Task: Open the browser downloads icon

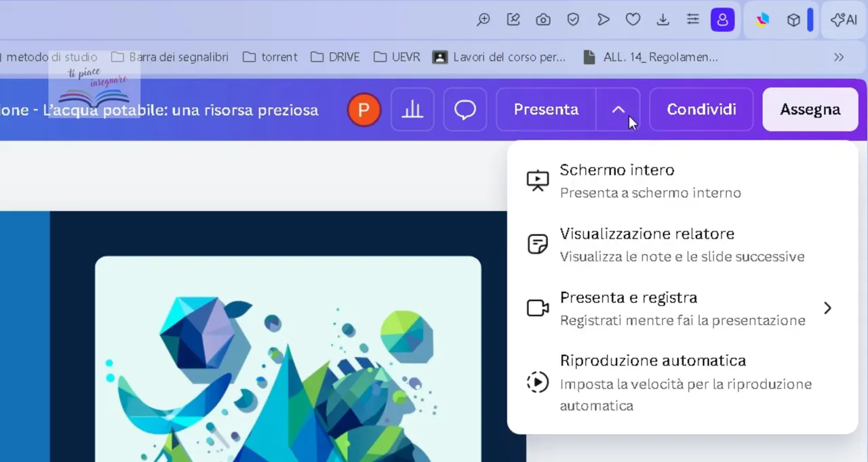Action: tap(663, 20)
